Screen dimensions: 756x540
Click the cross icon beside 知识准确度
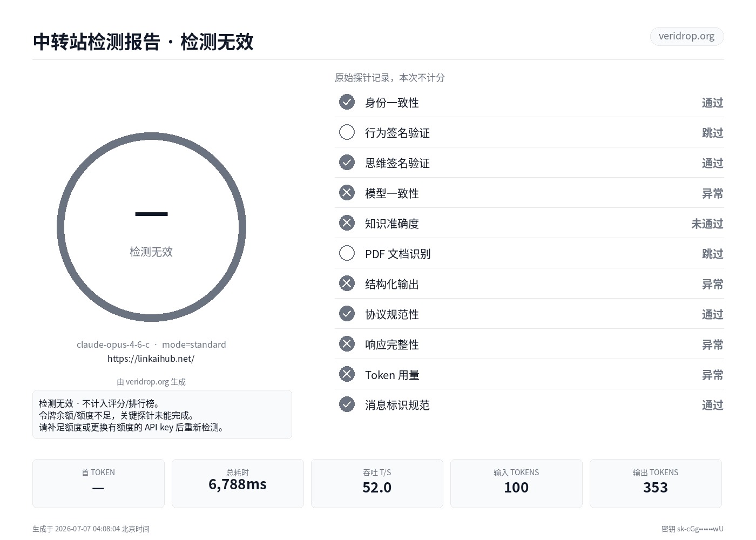point(347,223)
